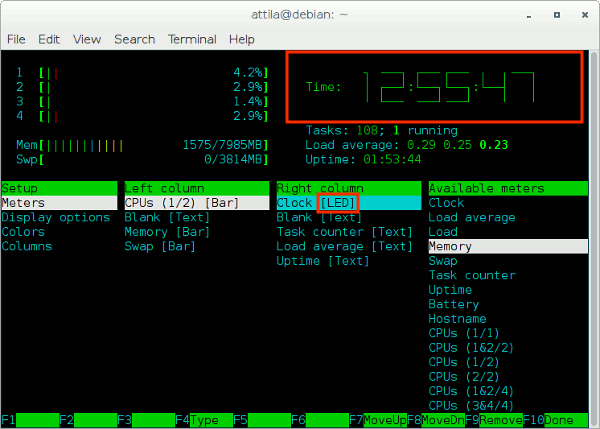Select Blank [Text] in Right column

(x=319, y=217)
